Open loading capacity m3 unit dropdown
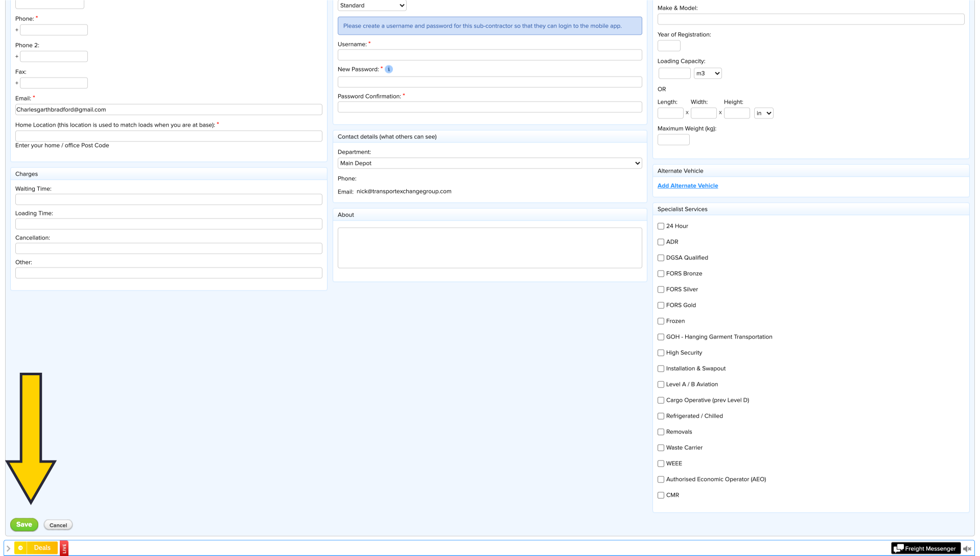Screen dimensions: 980x556 (x=708, y=74)
